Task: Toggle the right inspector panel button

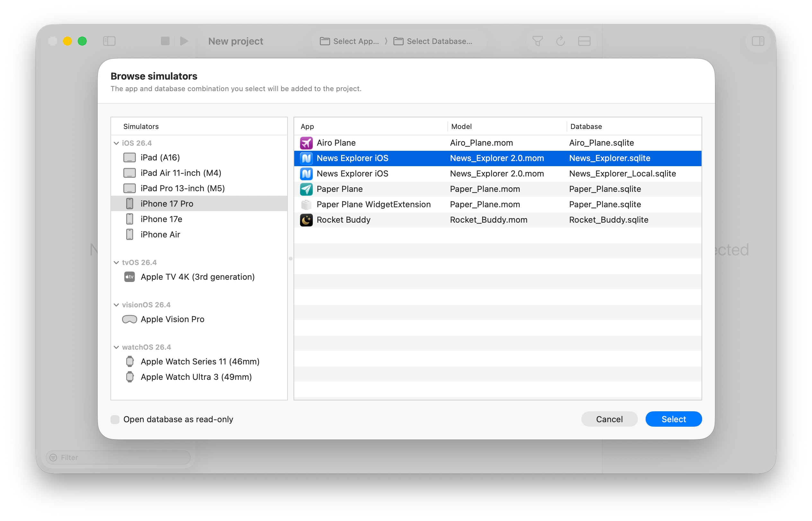Action: [758, 41]
